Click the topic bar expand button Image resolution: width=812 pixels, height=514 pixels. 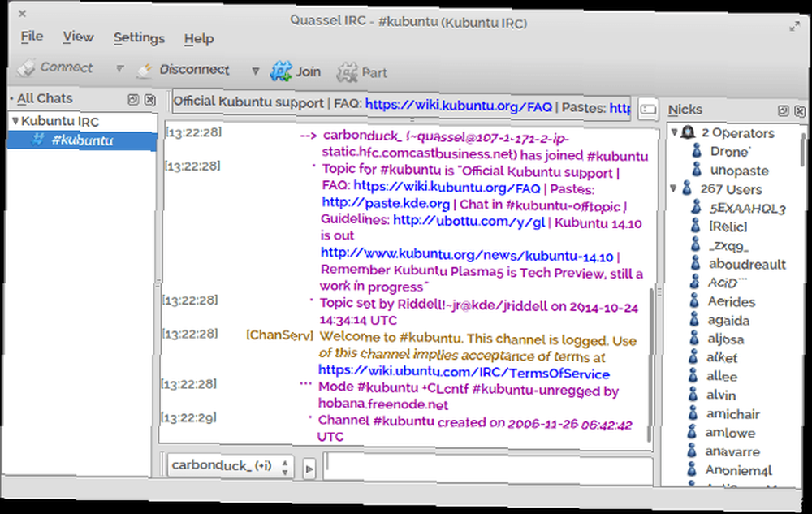point(648,110)
